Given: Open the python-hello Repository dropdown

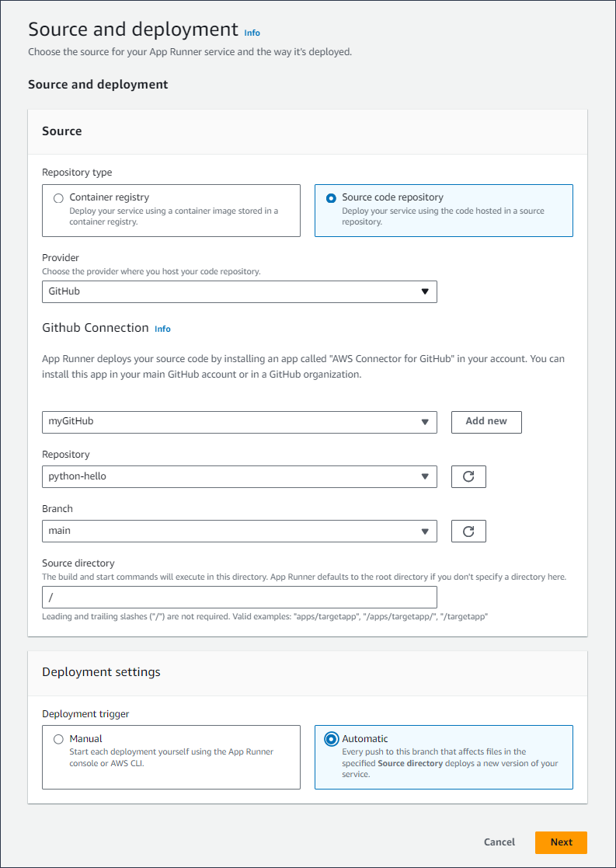Looking at the screenshot, I should click(238, 476).
